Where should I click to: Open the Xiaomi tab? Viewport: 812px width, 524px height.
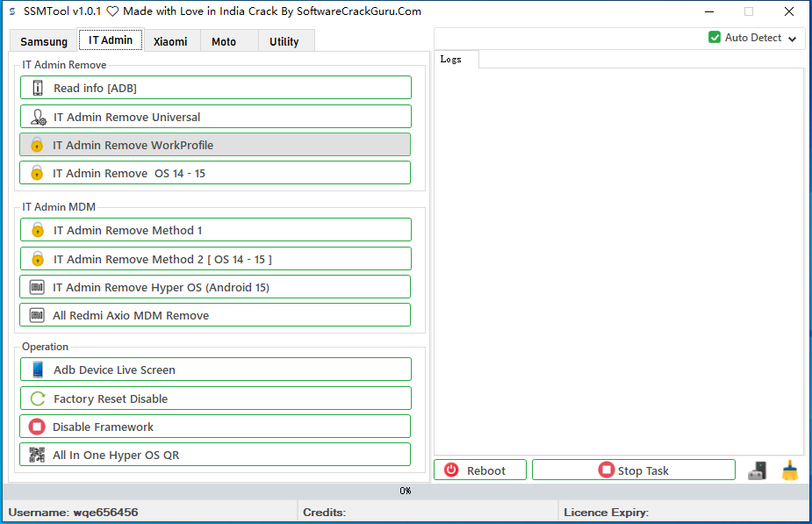point(170,41)
